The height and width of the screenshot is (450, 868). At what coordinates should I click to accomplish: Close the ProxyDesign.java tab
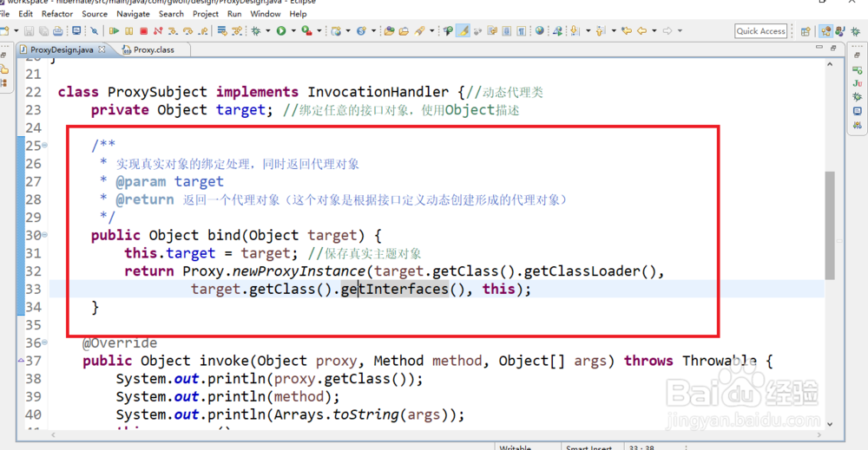102,49
